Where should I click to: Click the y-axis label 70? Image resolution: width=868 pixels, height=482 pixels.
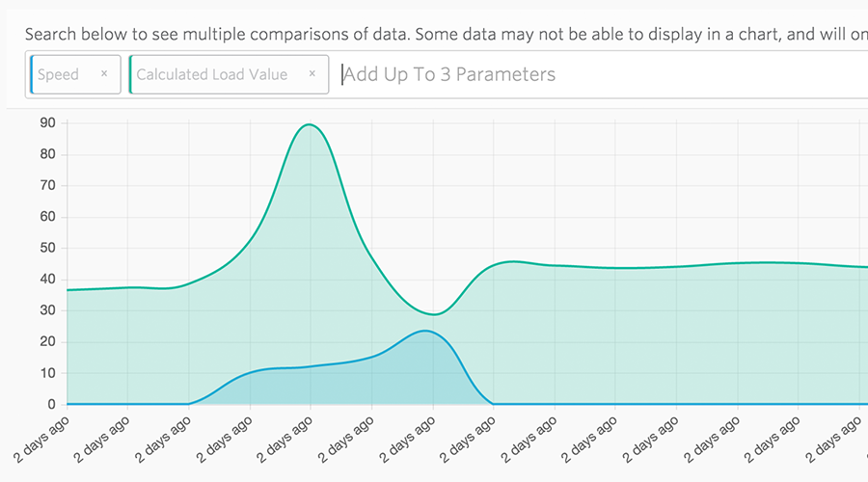(48, 185)
